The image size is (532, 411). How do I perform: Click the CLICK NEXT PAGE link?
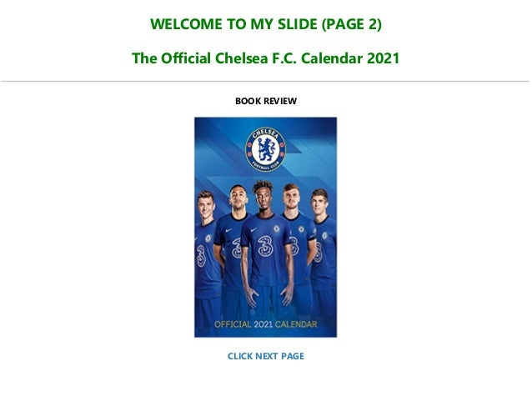pos(266,356)
